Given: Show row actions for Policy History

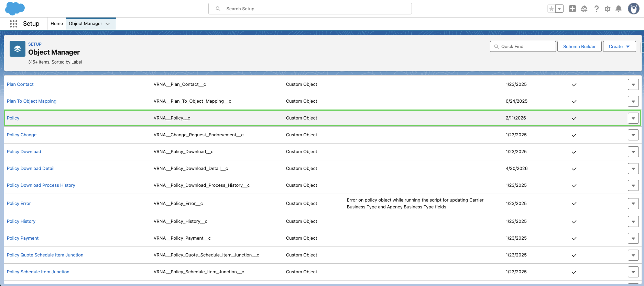Looking at the screenshot, I should (633, 221).
